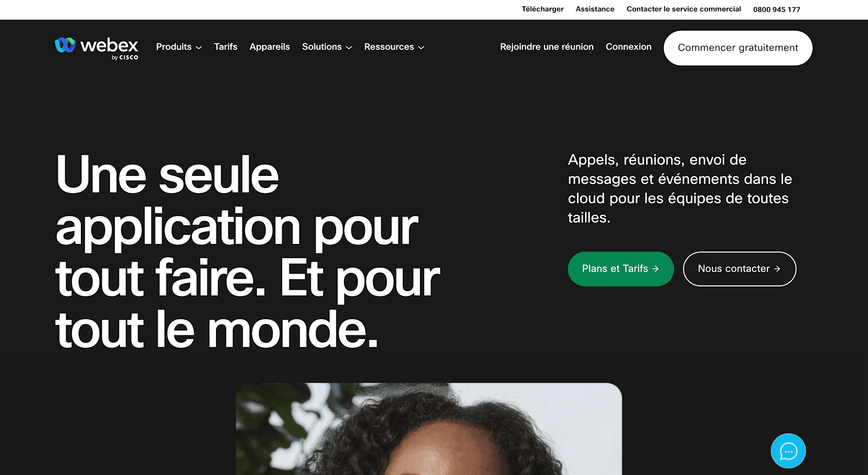Image resolution: width=868 pixels, height=475 pixels.
Task: Click the Plans et Tarifs button
Action: (621, 269)
